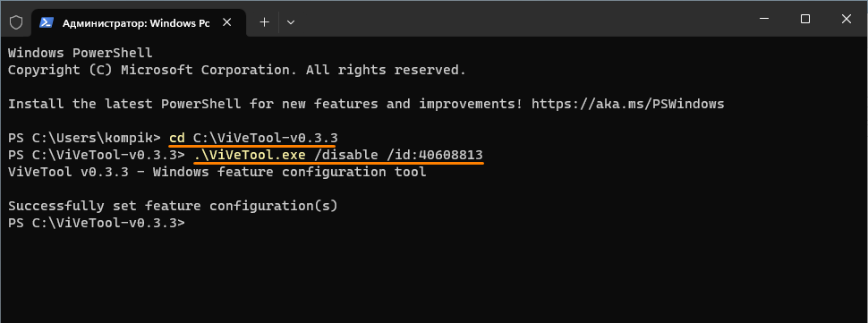Click the PS C:\Users\kompik> prompt text
Viewport: 868px width, 323px height.
click(84, 138)
